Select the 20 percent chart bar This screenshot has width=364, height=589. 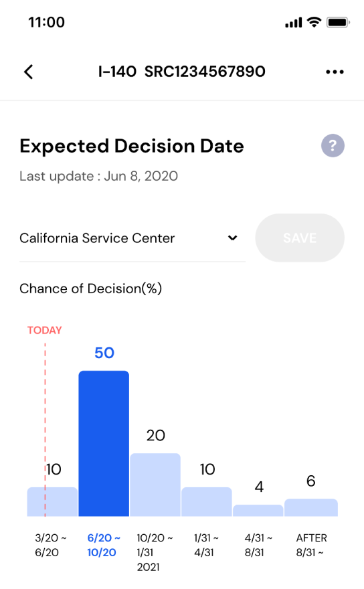pyautogui.click(x=155, y=485)
